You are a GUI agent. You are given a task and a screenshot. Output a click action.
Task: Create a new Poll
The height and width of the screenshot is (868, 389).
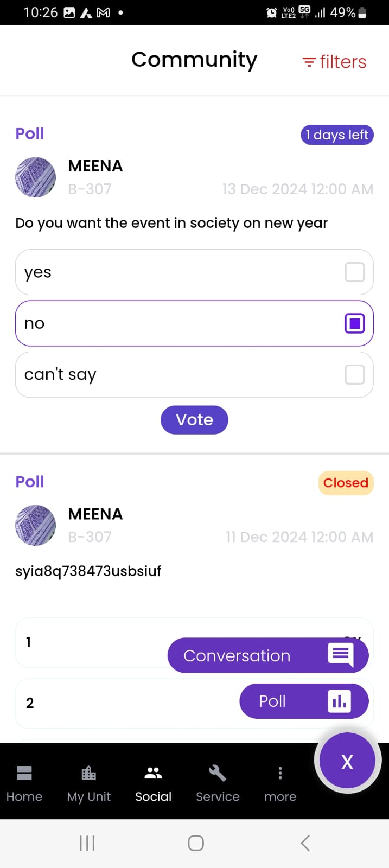pos(304,701)
